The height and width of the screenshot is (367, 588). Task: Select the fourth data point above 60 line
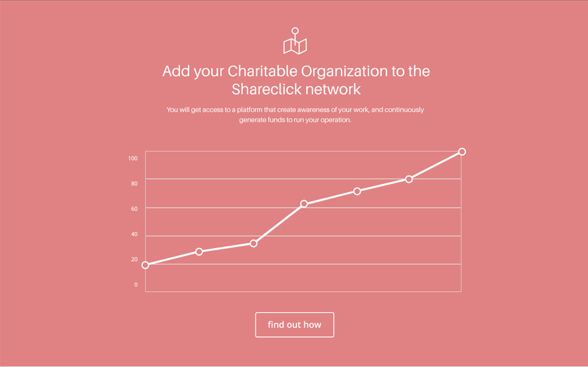click(x=304, y=204)
